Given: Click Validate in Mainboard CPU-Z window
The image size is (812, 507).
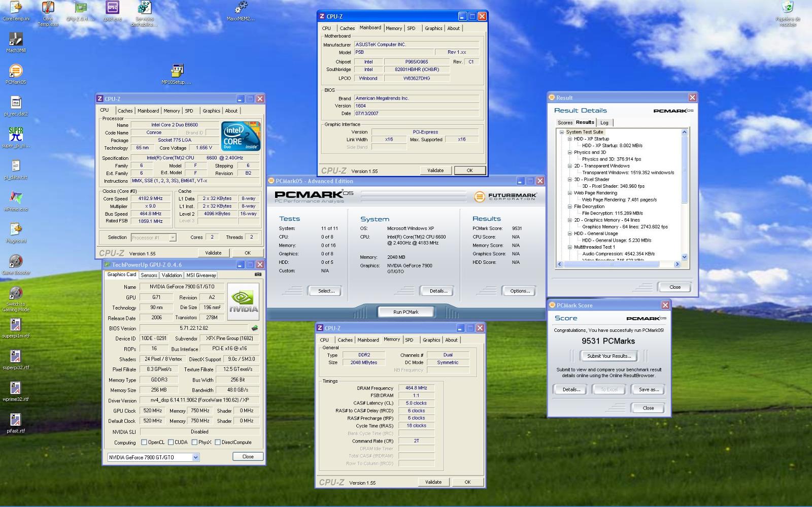Looking at the screenshot, I should [435, 171].
